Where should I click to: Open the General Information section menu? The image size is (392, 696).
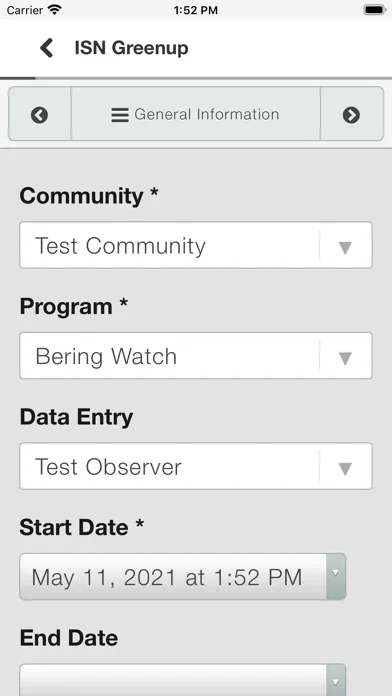tap(196, 115)
